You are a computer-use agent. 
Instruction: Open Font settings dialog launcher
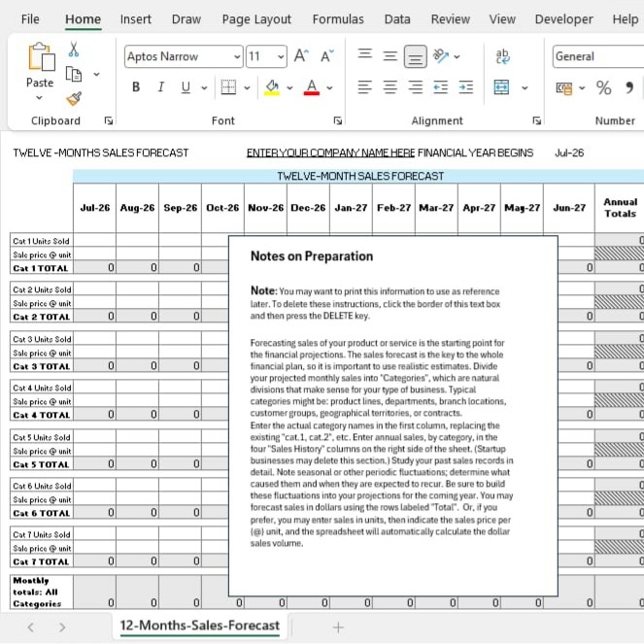pos(338,120)
